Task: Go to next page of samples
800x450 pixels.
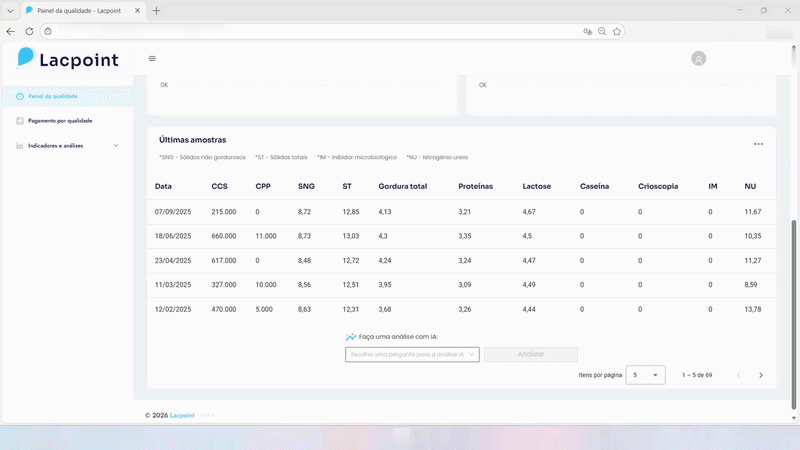Action: click(x=760, y=375)
